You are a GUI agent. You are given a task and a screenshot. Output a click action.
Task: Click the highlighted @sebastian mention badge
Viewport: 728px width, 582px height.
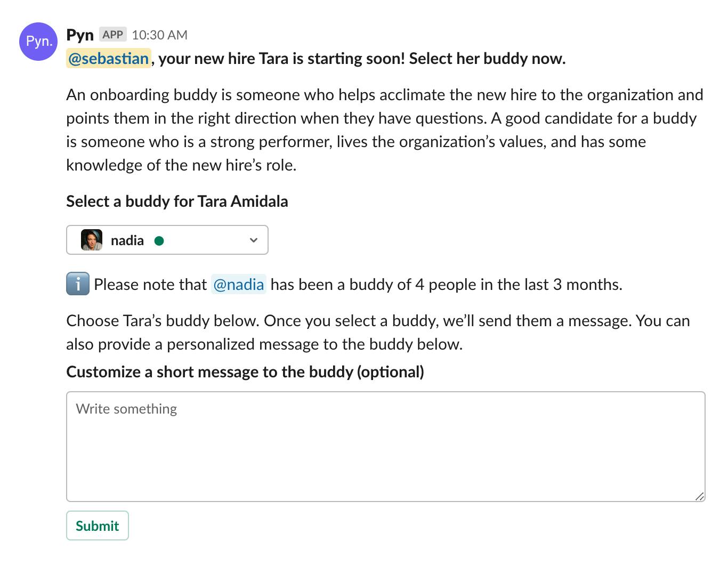pos(108,58)
